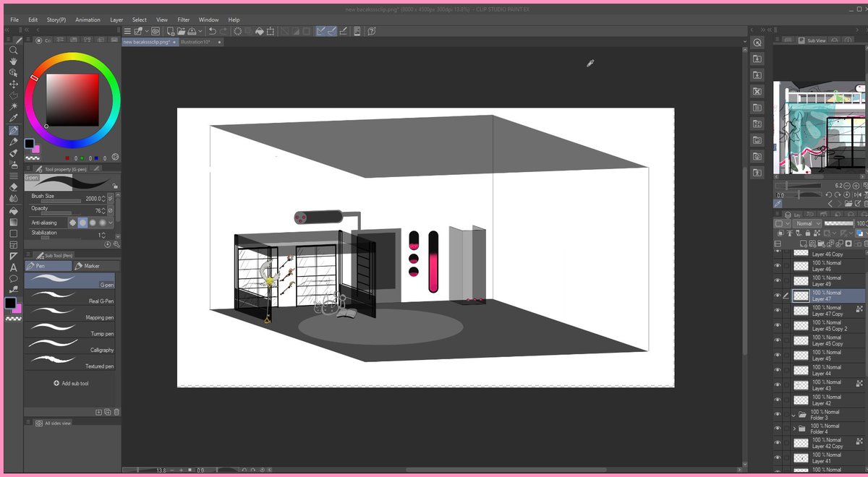Open dropdown arrow beside Export icon

(x=200, y=31)
